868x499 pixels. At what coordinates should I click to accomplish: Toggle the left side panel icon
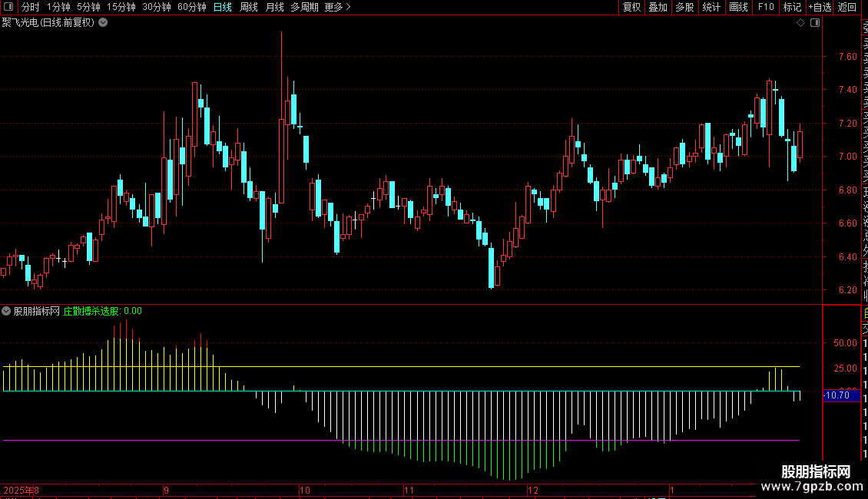pos(8,7)
